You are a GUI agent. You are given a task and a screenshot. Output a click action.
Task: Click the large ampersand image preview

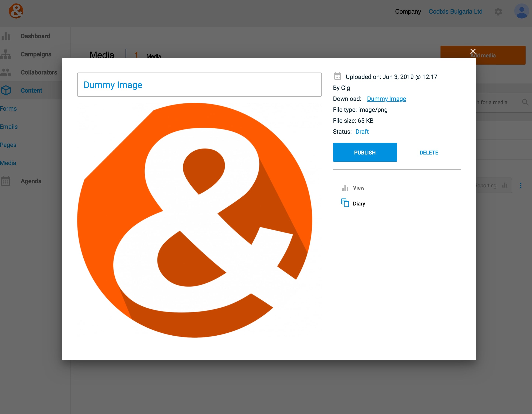(195, 220)
